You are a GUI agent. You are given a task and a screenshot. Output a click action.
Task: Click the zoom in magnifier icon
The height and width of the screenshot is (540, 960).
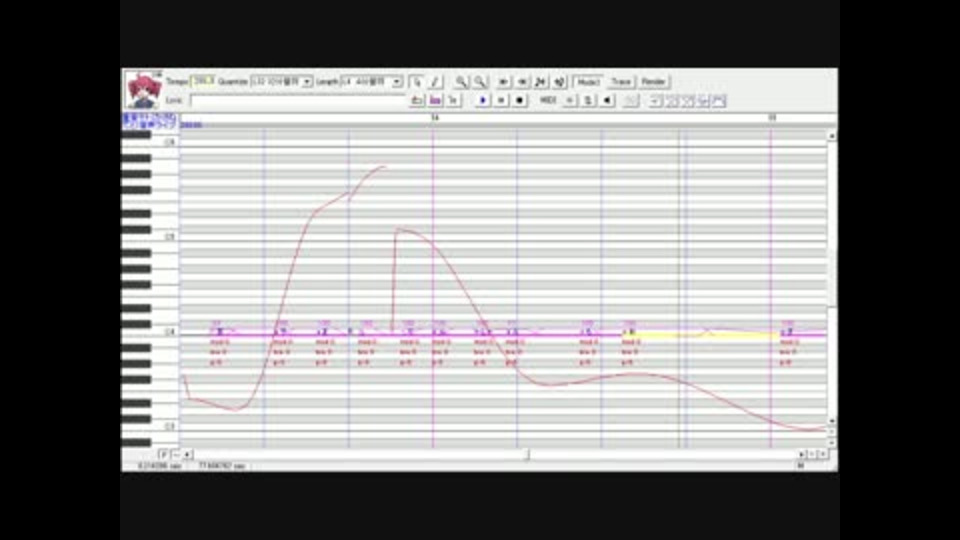(x=461, y=81)
